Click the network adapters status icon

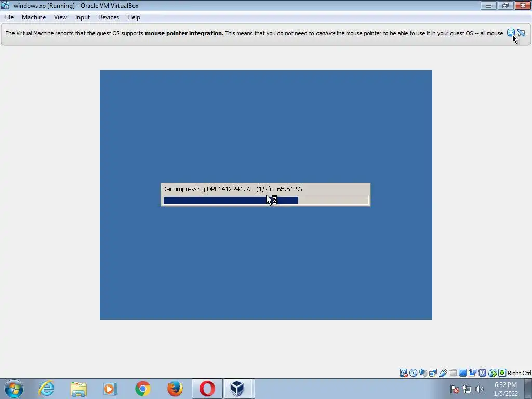click(433, 373)
